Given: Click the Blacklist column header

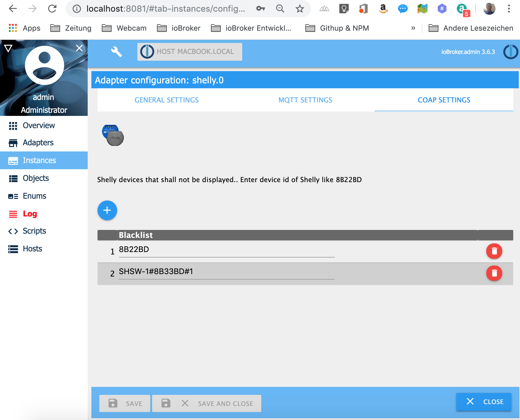Looking at the screenshot, I should tap(297, 235).
